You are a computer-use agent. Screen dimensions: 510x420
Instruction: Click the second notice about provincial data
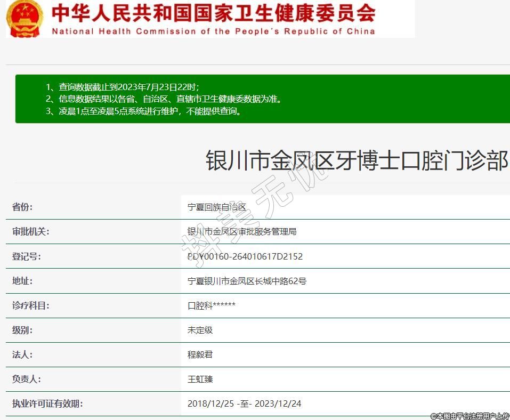[x=163, y=99]
